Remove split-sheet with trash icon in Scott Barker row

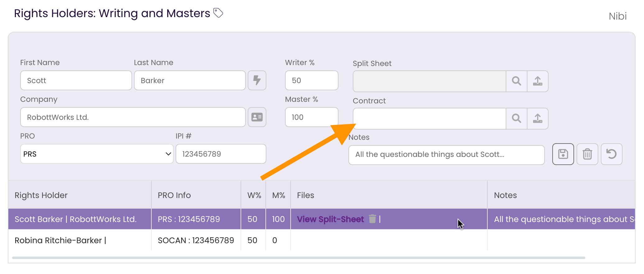click(372, 219)
